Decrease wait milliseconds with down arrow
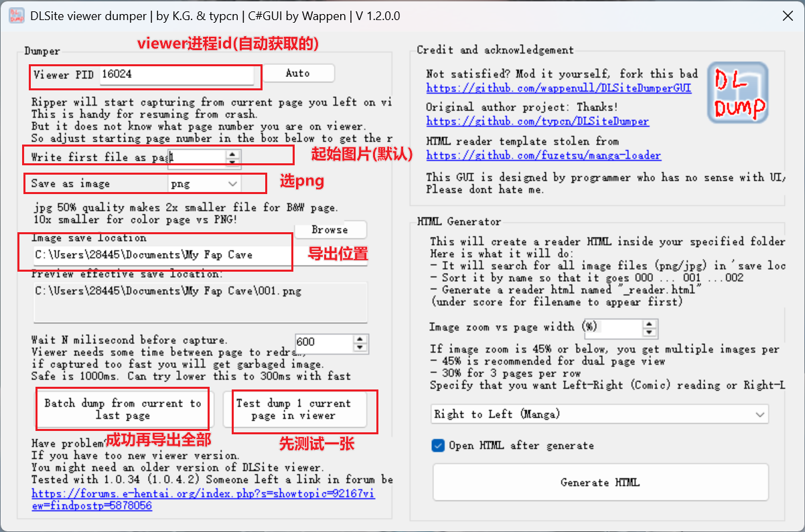The width and height of the screenshot is (805, 532). (x=361, y=347)
